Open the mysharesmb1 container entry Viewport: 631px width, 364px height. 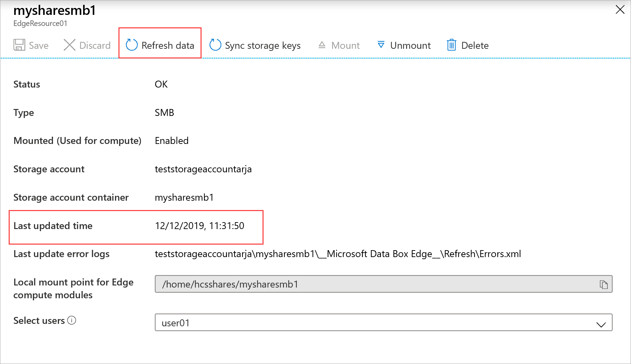coord(184,197)
